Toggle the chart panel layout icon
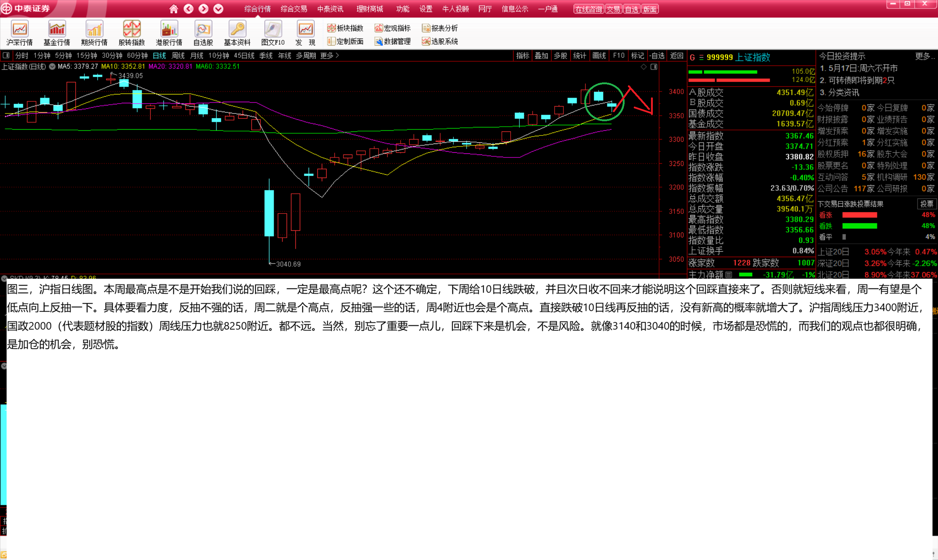The height and width of the screenshot is (560, 938). [654, 67]
